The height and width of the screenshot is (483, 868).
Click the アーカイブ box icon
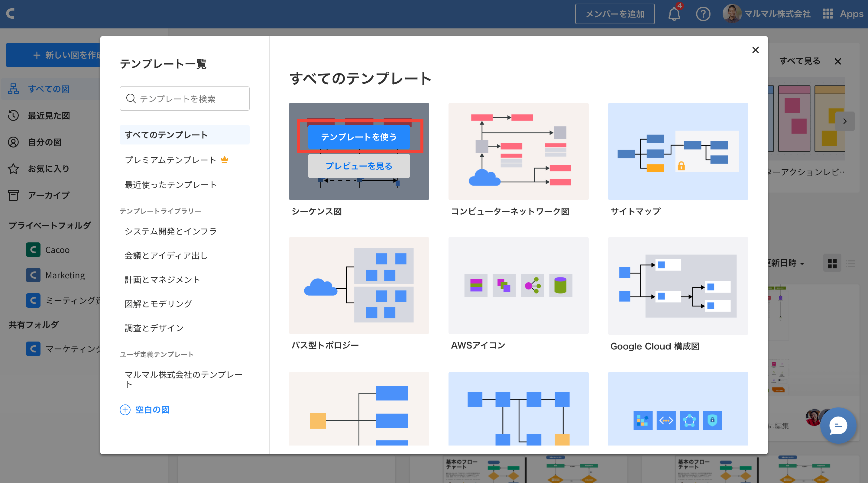click(x=14, y=195)
